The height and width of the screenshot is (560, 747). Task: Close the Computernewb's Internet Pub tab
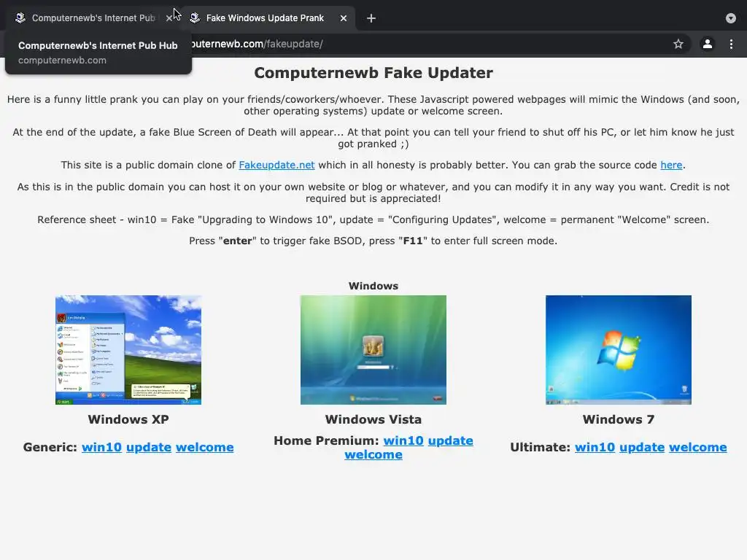pyautogui.click(x=169, y=18)
